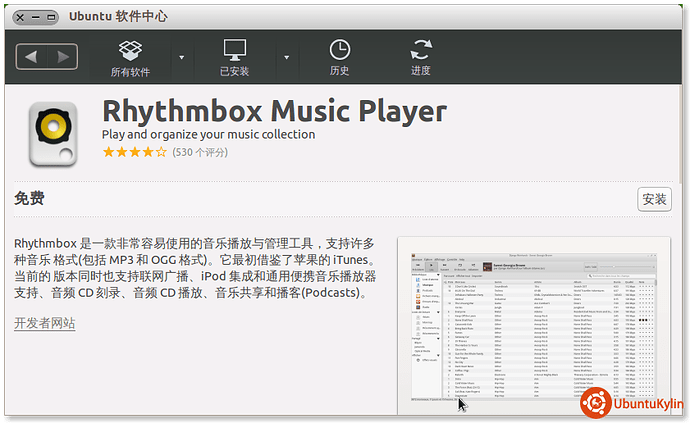Click the vertical scrollbar on the right edge

[681, 134]
